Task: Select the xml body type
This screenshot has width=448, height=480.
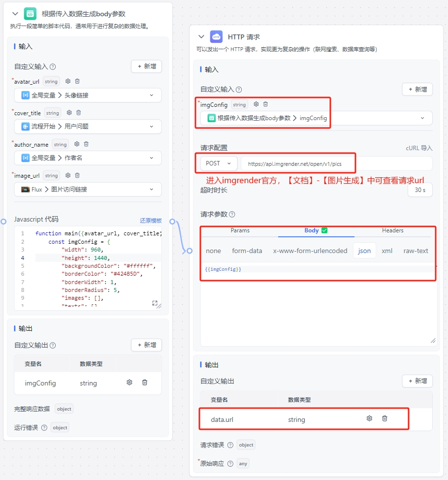Action: pyautogui.click(x=387, y=251)
